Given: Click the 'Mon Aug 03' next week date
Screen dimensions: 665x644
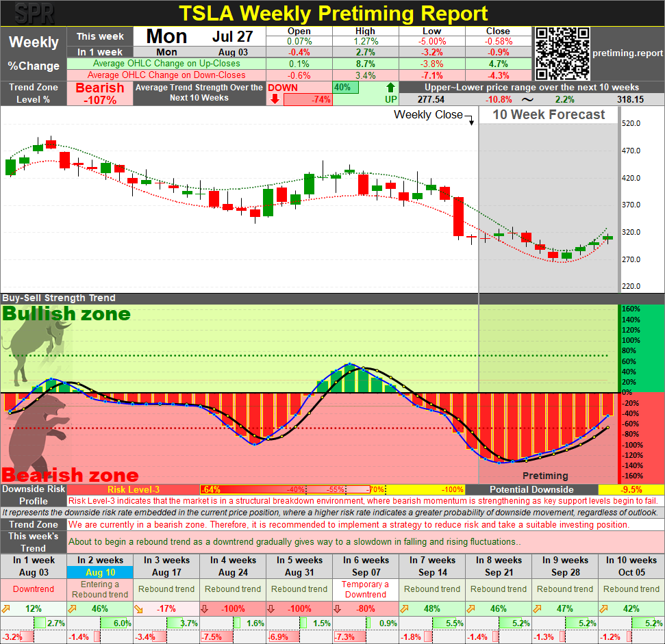Looking at the screenshot, I should click(x=200, y=52).
